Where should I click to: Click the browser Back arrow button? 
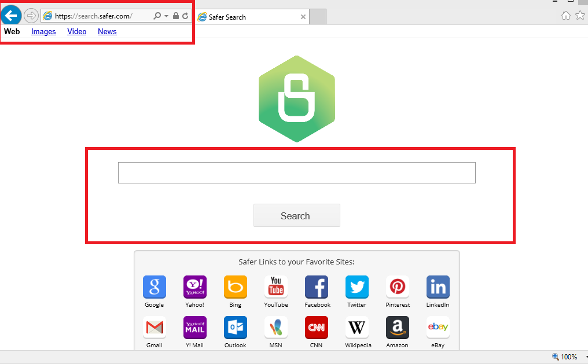(x=11, y=16)
